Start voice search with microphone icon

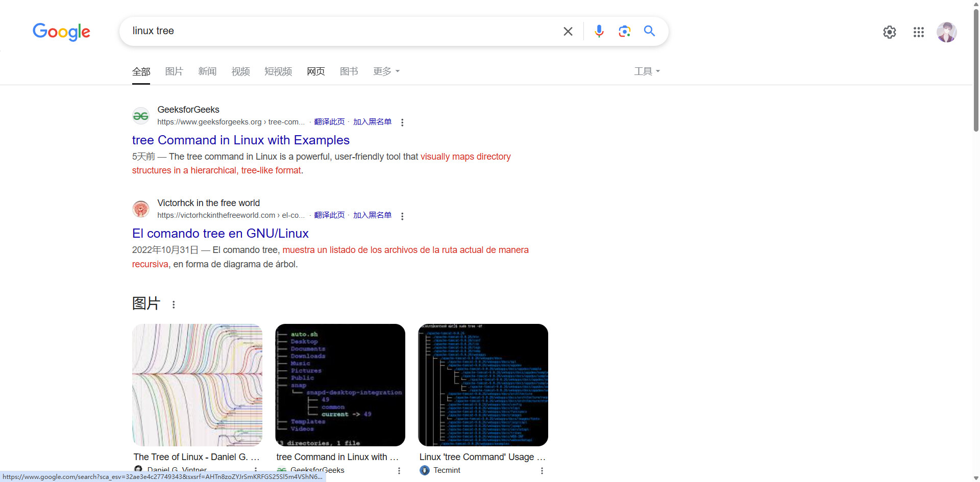[599, 31]
